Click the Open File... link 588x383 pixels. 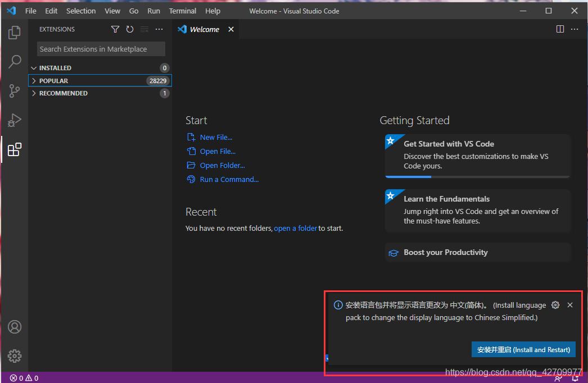[x=218, y=152]
